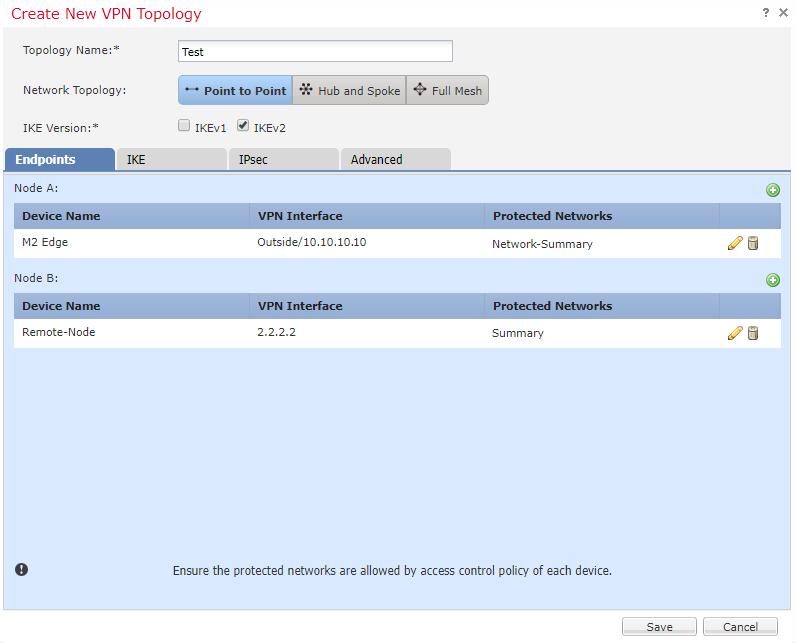Add a Node A endpoint with green plus
The image size is (796, 643).
point(773,190)
